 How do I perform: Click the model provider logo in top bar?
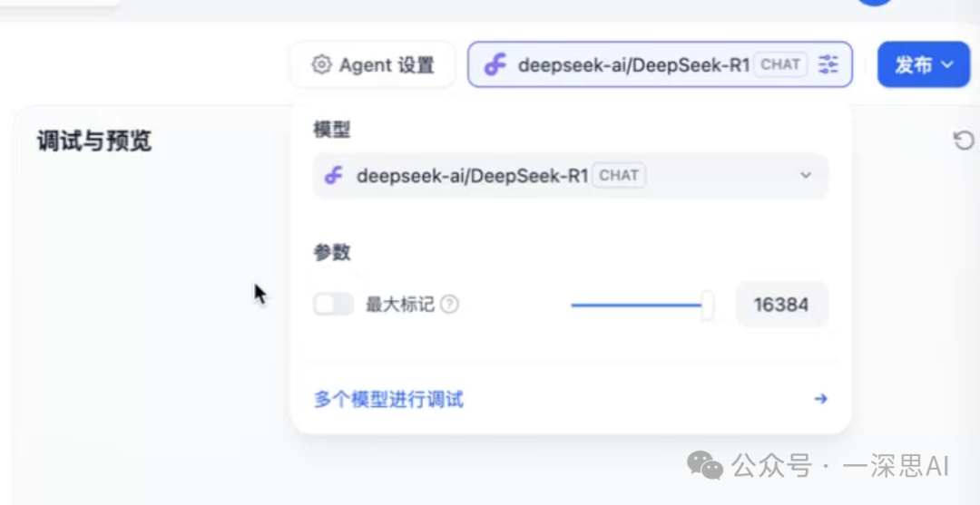pyautogui.click(x=495, y=64)
